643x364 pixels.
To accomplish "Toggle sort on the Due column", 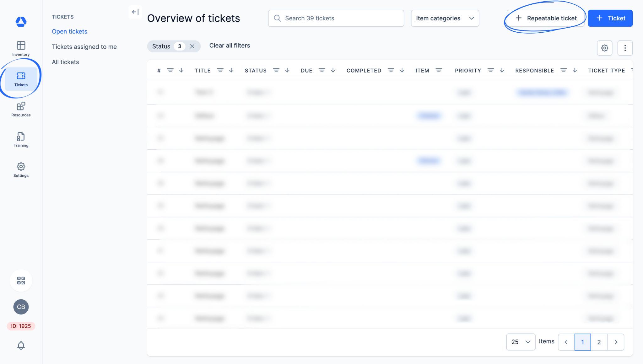I will (333, 70).
